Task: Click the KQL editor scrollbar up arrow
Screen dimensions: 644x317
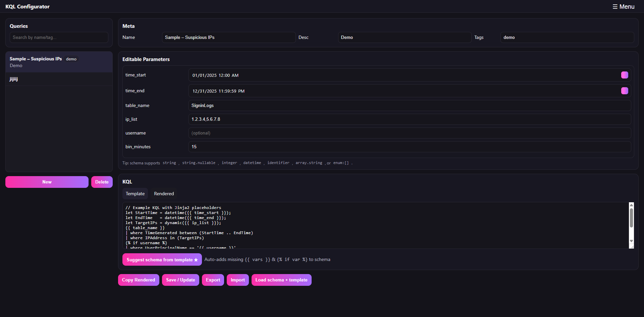Action: click(632, 205)
